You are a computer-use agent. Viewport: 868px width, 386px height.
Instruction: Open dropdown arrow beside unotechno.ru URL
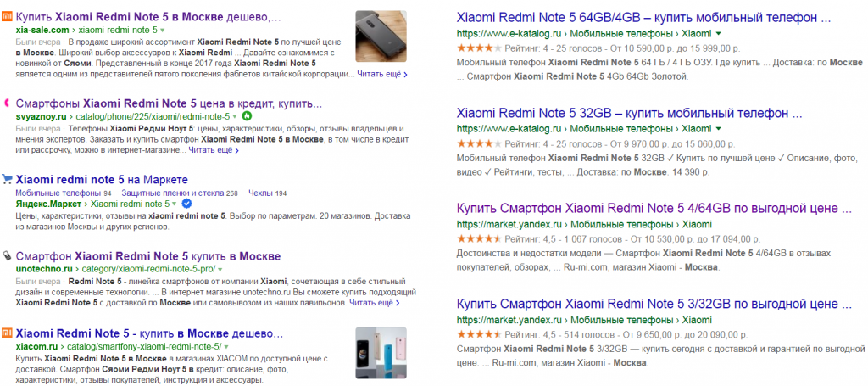point(220,269)
